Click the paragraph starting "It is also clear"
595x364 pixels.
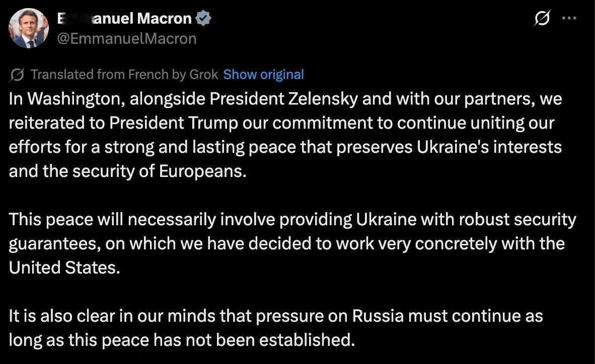click(x=276, y=328)
